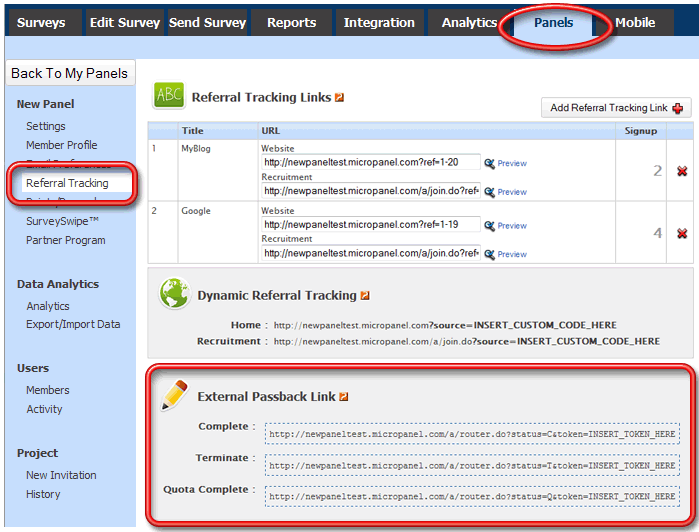Click the Signup column header
This screenshot has height=532, width=699.
[641, 131]
